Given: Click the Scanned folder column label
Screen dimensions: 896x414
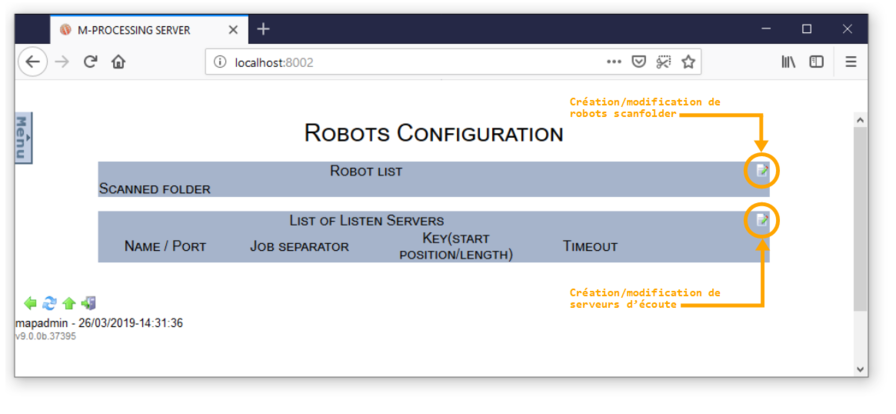Looking at the screenshot, I should 155,189.
